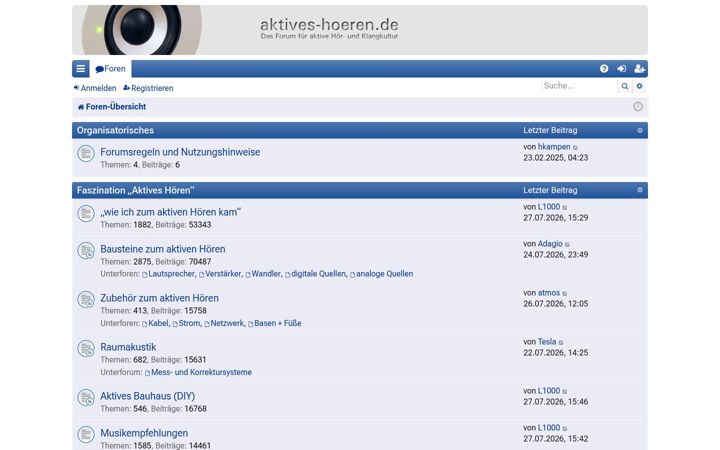Viewport: 720px width, 450px height.
Task: Click subforum page icon before Lautsprecher
Action: 145,275
